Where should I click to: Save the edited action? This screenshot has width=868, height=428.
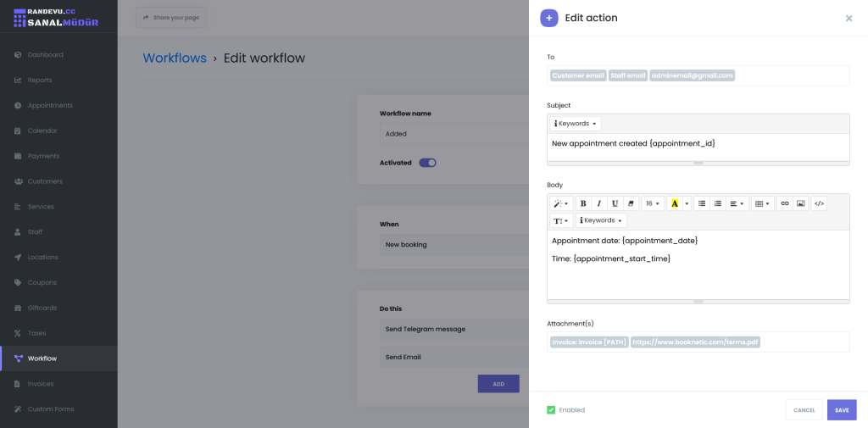[842, 410]
